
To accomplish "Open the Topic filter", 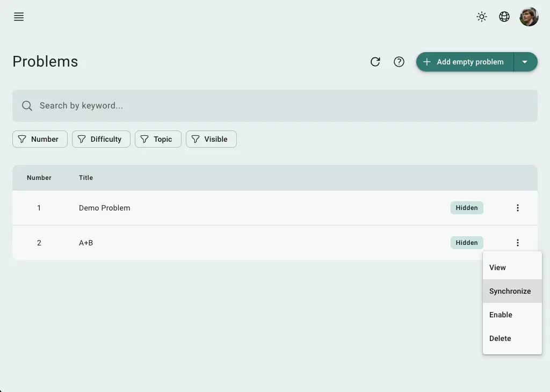I will tap(158, 139).
